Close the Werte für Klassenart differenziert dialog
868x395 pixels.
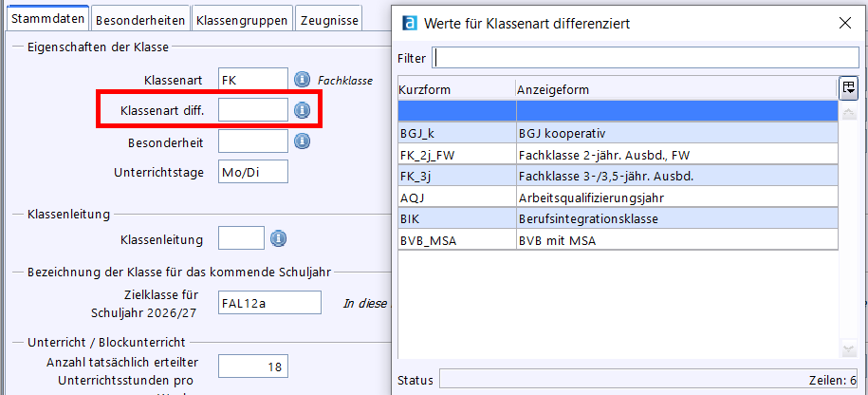[844, 23]
